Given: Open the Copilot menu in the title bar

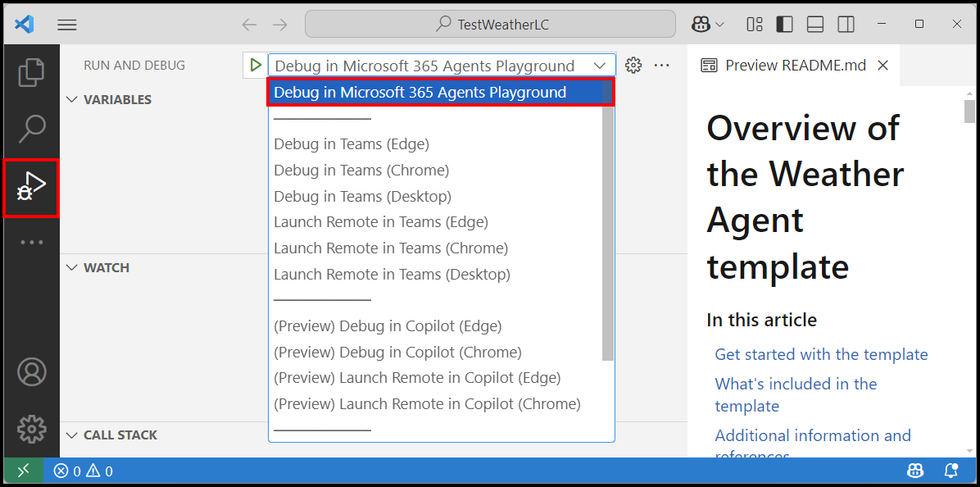Looking at the screenshot, I should 706,24.
